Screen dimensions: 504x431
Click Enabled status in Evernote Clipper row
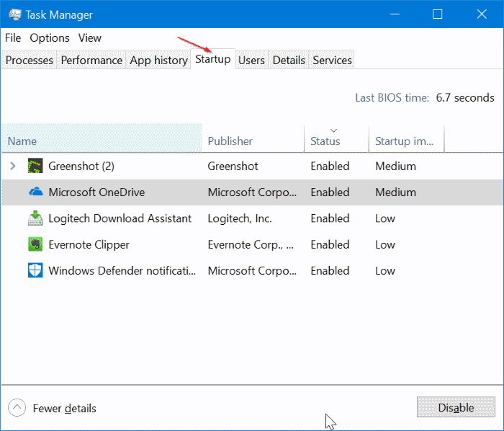[x=330, y=244]
